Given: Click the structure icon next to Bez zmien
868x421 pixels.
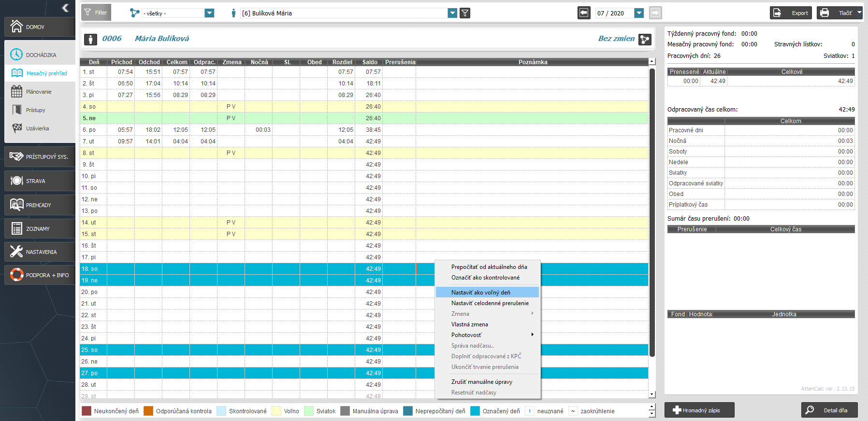Looking at the screenshot, I should pos(645,39).
